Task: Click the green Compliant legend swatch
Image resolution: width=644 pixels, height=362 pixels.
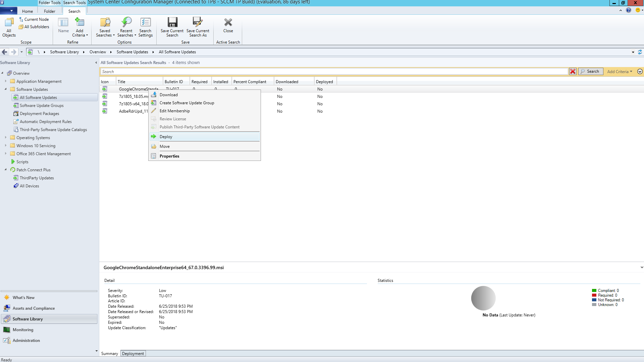Action: point(594,291)
